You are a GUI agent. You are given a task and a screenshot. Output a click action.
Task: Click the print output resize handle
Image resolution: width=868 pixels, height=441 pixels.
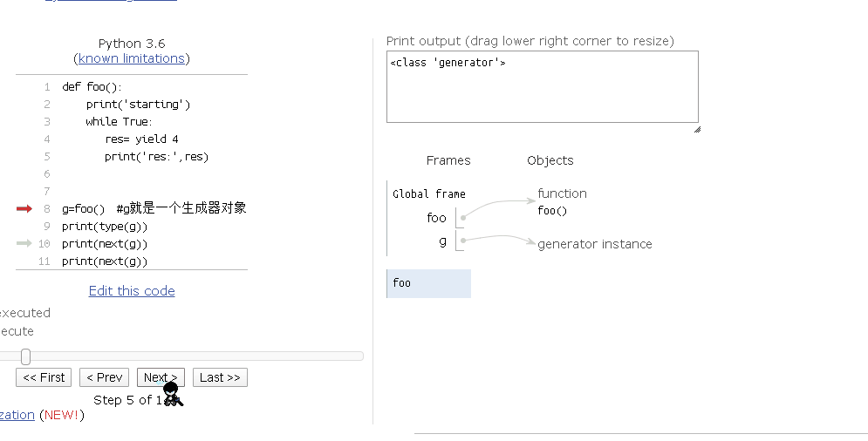coord(697,129)
